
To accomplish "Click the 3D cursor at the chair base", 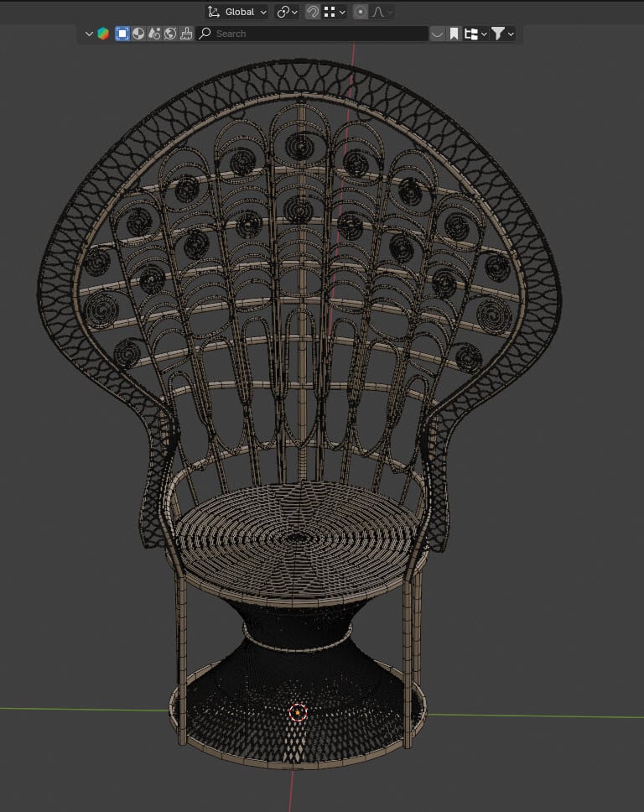I will [298, 712].
